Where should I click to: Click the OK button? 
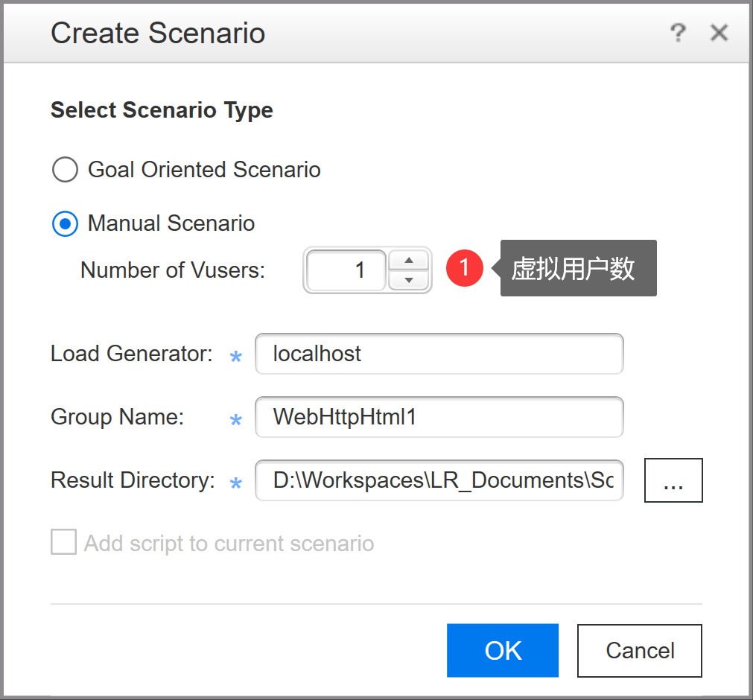coord(502,650)
